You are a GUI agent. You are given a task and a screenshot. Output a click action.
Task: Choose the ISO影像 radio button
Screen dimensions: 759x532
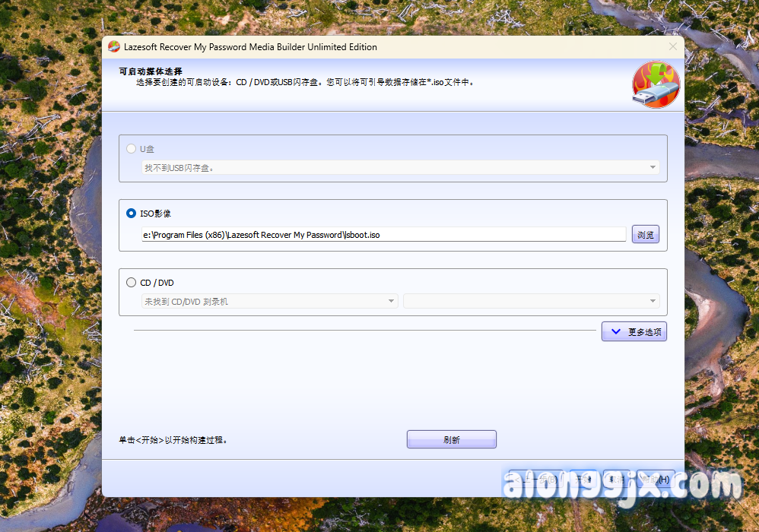click(132, 214)
